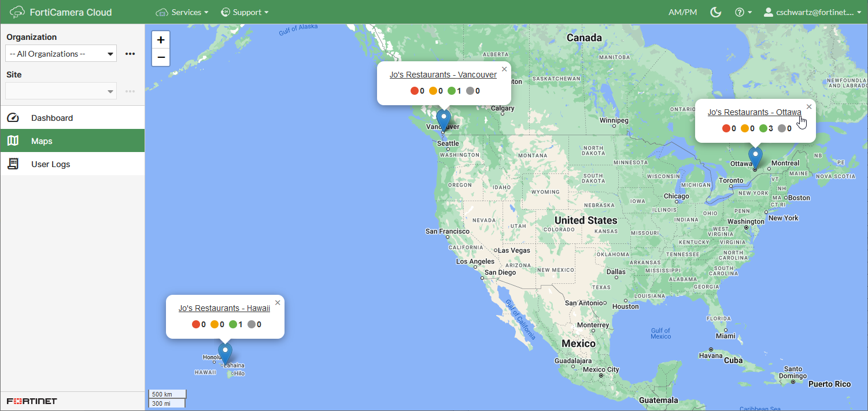Expand the All Organizations dropdown

pyautogui.click(x=61, y=54)
